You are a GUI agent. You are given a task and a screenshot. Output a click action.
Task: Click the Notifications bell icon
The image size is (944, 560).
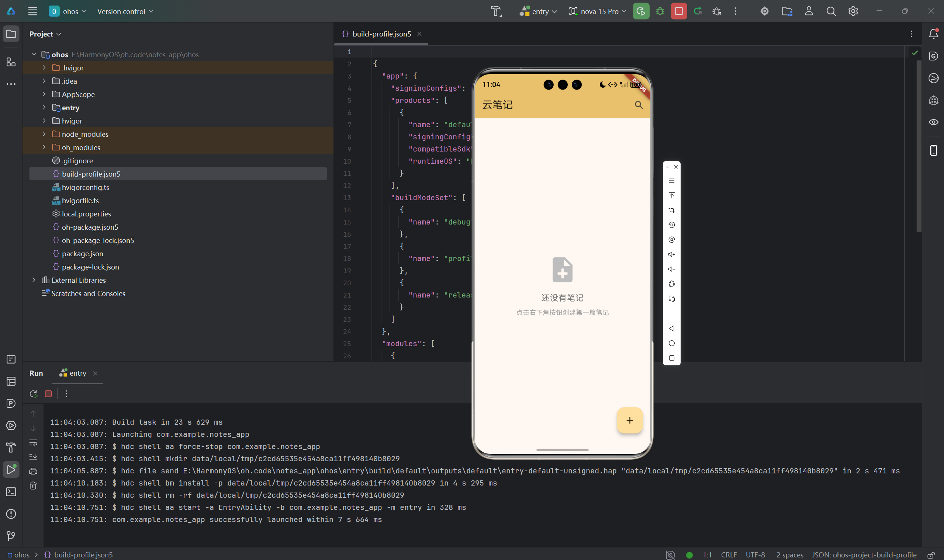pyautogui.click(x=933, y=34)
